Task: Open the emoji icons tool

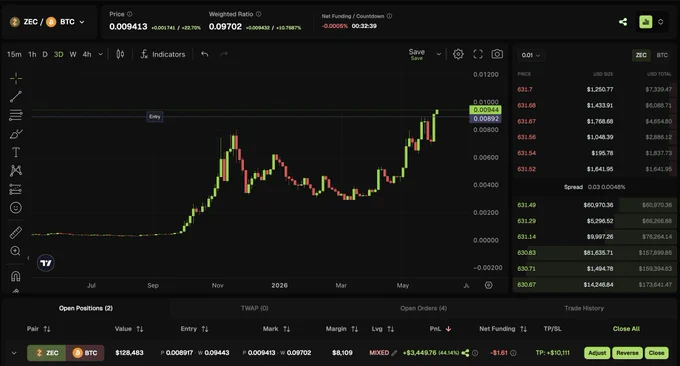Action: (x=16, y=208)
